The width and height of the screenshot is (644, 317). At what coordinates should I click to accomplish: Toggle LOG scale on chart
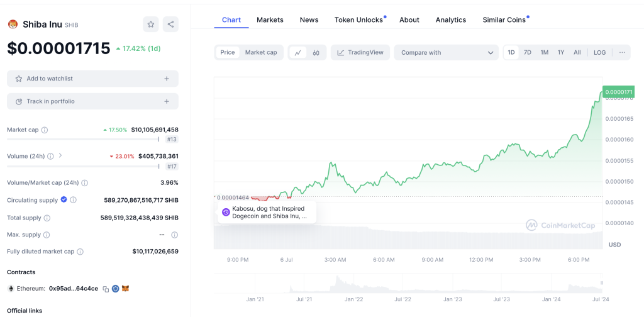coord(599,53)
